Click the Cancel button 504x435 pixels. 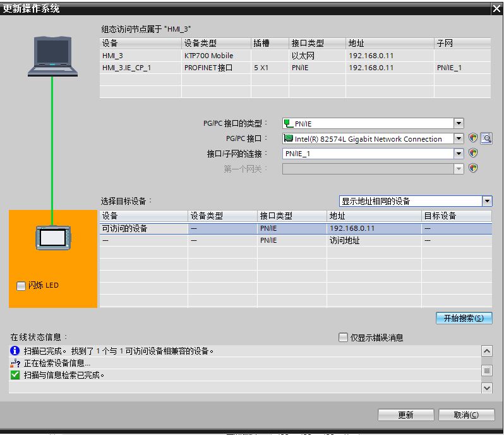(x=466, y=415)
